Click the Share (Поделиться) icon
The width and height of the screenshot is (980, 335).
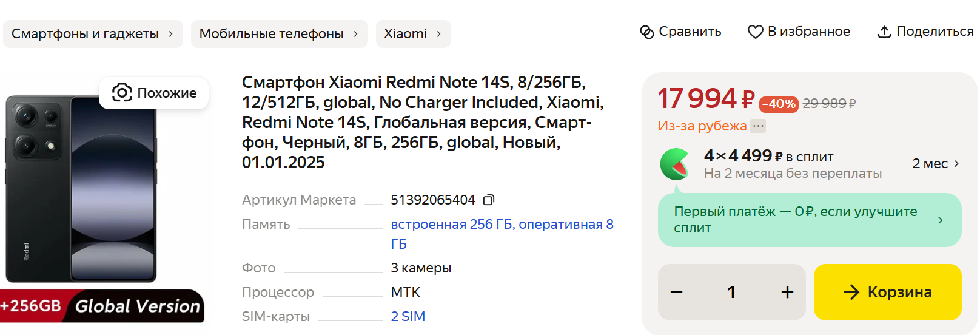pos(884,32)
